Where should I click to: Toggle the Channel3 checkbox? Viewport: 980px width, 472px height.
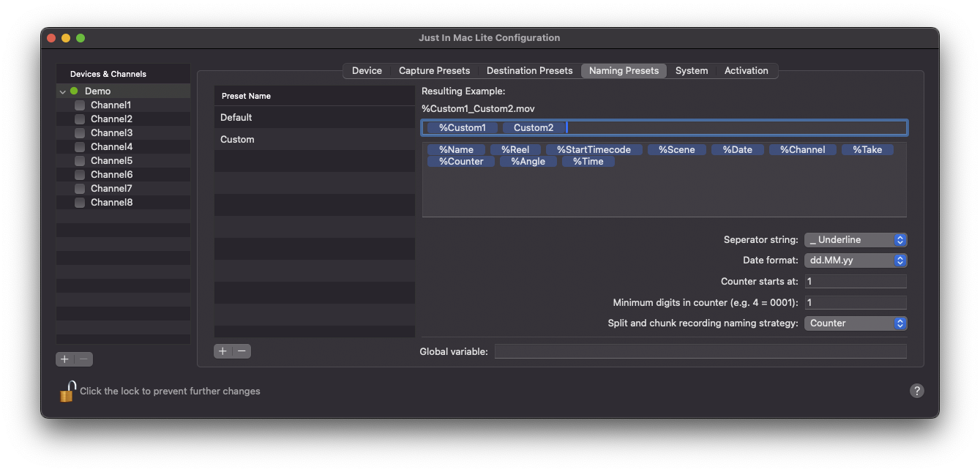pos(80,133)
